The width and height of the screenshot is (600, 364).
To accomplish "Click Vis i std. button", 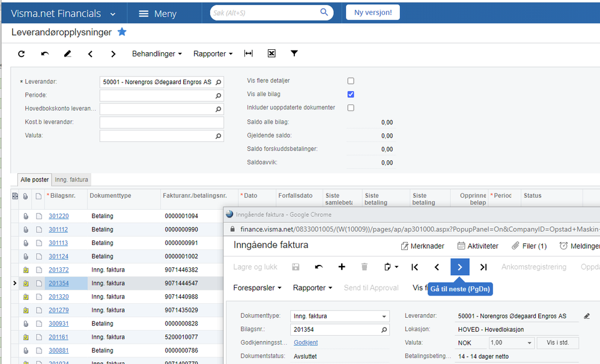I will click(x=557, y=342).
